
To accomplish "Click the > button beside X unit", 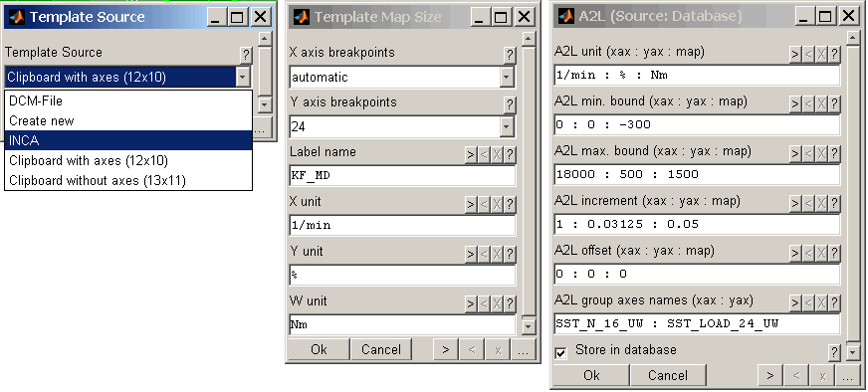I will (471, 204).
